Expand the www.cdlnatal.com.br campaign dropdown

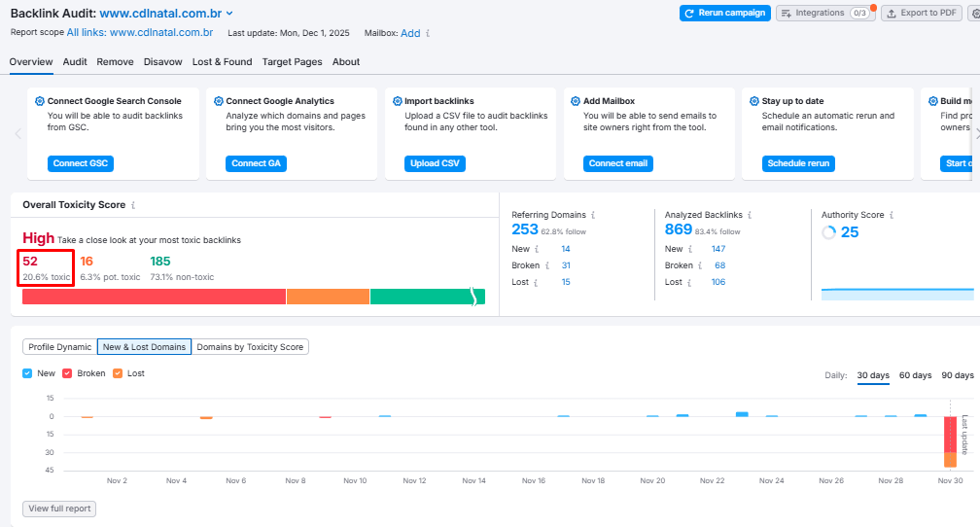(229, 14)
